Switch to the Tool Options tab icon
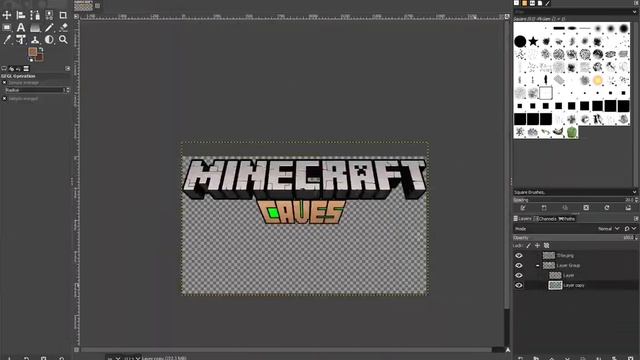Screen dimensions: 640x360 [4, 69]
